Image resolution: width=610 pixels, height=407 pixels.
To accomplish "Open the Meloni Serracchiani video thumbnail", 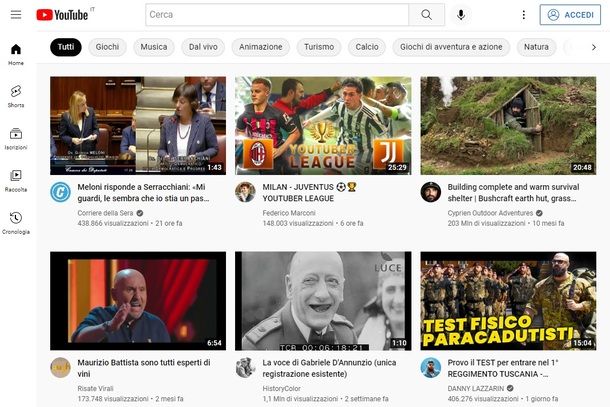I will point(138,125).
